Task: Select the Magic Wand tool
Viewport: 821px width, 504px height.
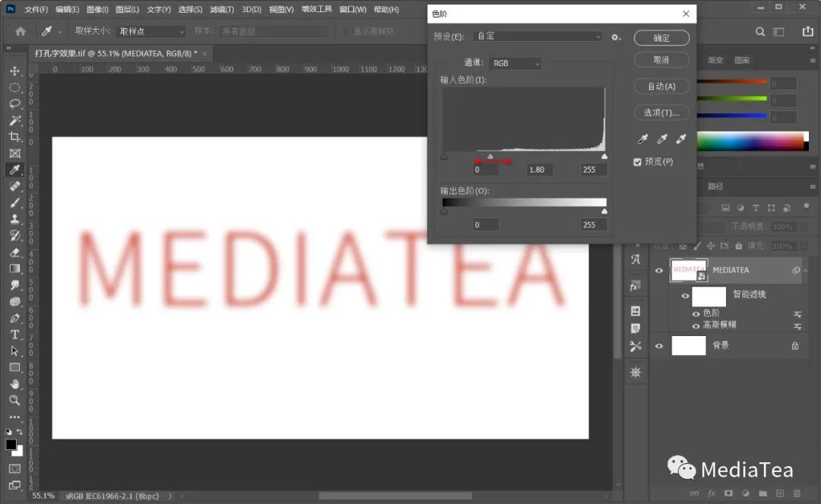Action: [x=14, y=120]
